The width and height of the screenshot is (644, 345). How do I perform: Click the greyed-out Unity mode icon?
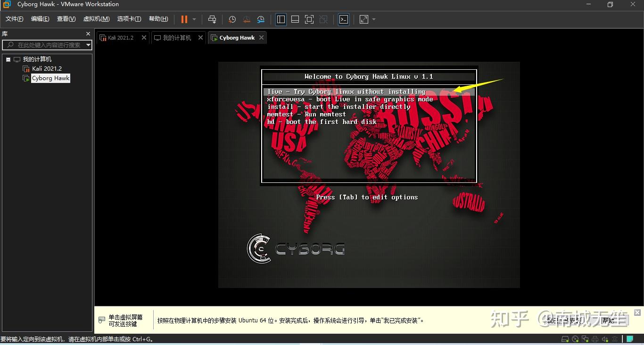pyautogui.click(x=323, y=19)
